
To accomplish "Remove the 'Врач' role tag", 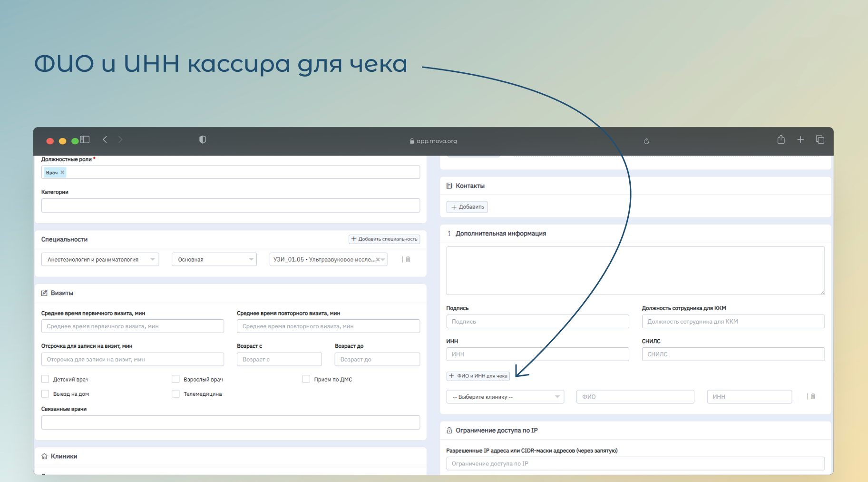I will tap(62, 173).
